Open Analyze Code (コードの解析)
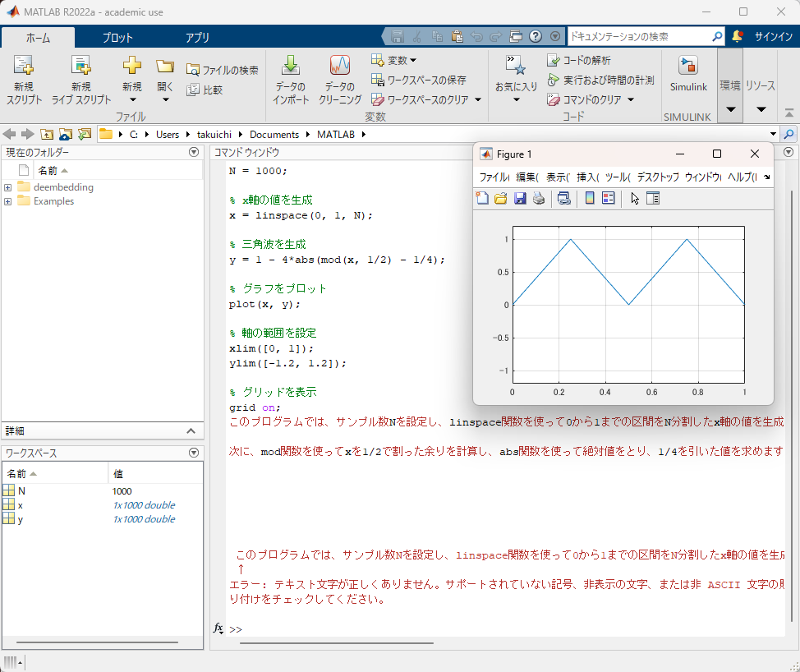 coord(578,60)
